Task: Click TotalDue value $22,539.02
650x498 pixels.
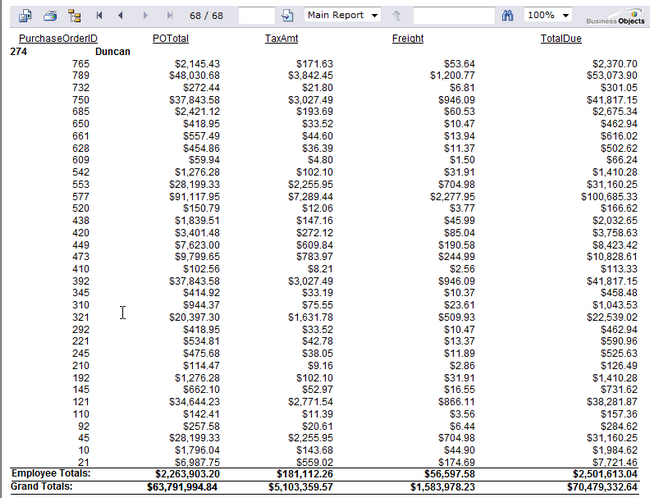Action: tap(612, 317)
